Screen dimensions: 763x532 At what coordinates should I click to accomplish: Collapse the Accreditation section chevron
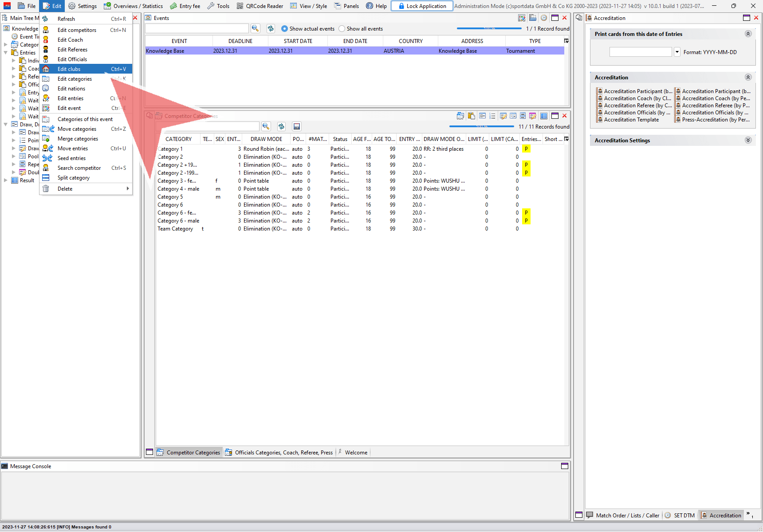click(748, 77)
